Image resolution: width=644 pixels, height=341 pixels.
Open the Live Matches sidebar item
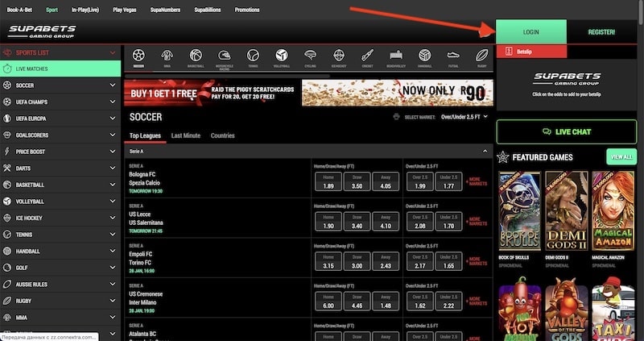60,69
